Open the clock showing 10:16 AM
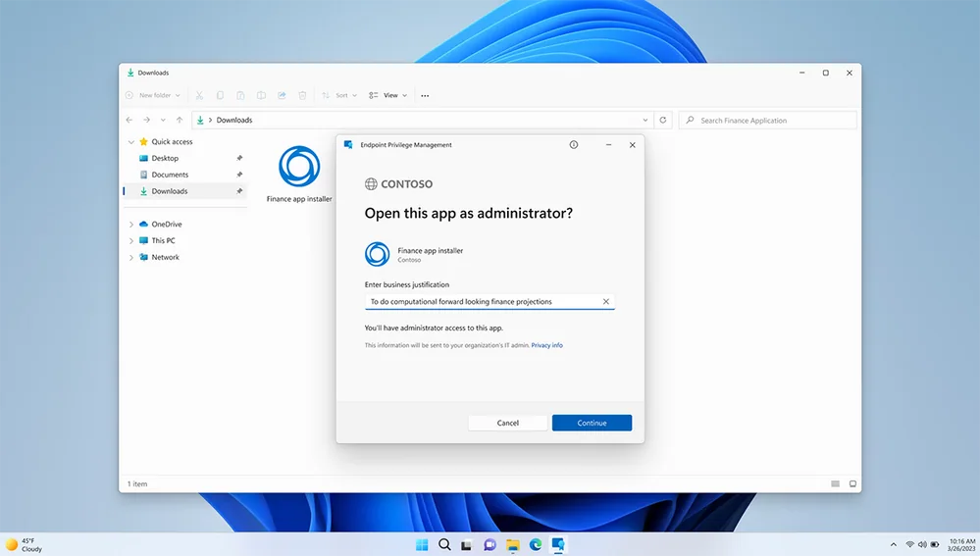 point(962,545)
